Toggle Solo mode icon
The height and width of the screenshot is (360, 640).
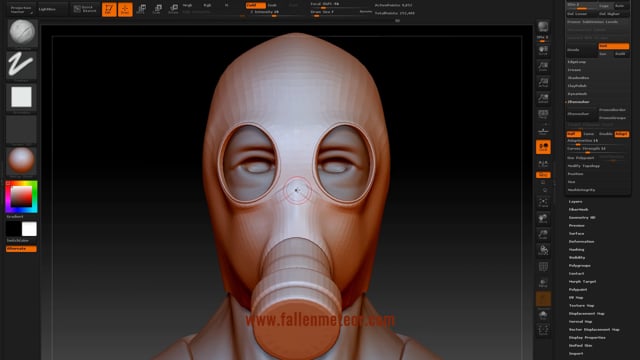point(543,315)
